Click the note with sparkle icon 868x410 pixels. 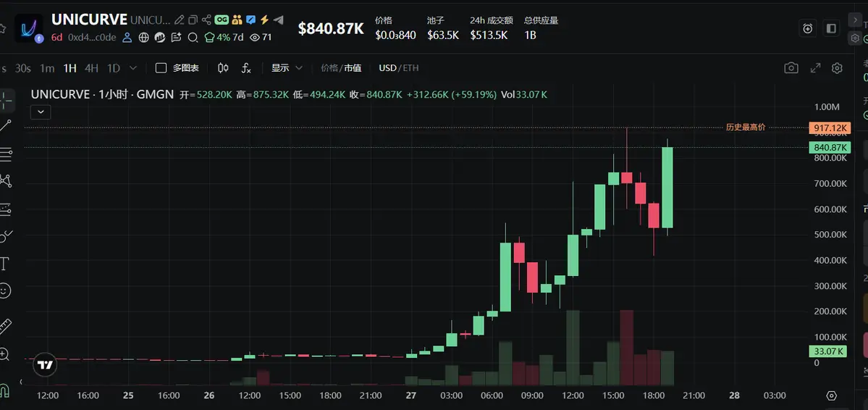177,38
